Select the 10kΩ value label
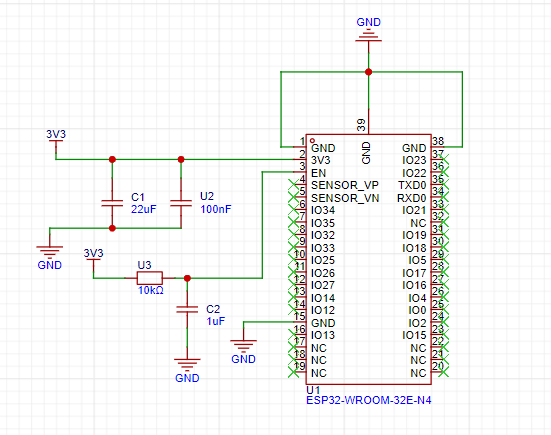The height and width of the screenshot is (435, 551). click(x=151, y=291)
